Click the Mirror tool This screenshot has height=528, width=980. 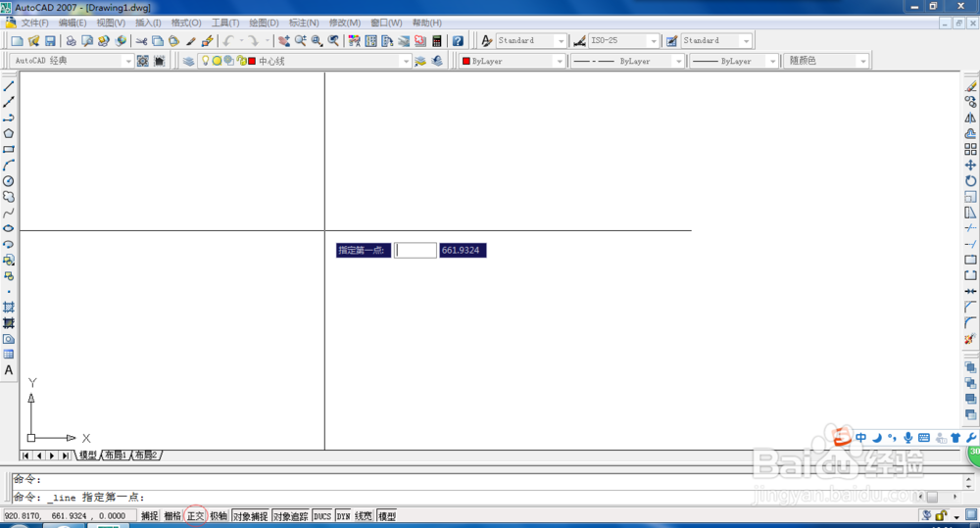click(x=970, y=118)
